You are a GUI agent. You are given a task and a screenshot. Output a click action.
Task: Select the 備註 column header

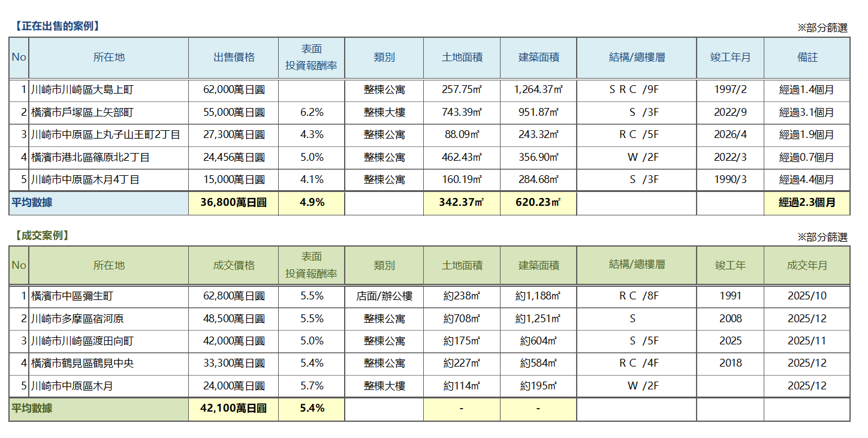pyautogui.click(x=807, y=58)
